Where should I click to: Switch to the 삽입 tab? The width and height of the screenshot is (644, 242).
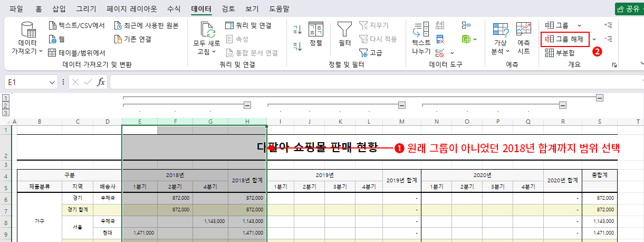(59, 8)
